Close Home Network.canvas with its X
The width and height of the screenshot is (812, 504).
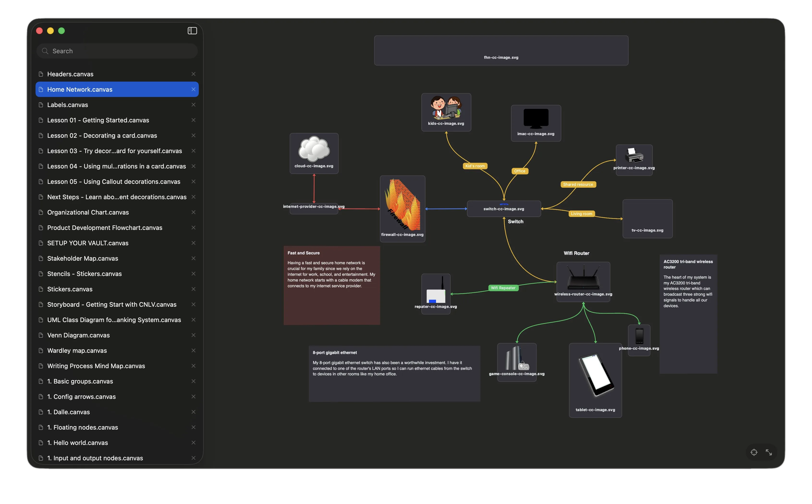(x=194, y=89)
